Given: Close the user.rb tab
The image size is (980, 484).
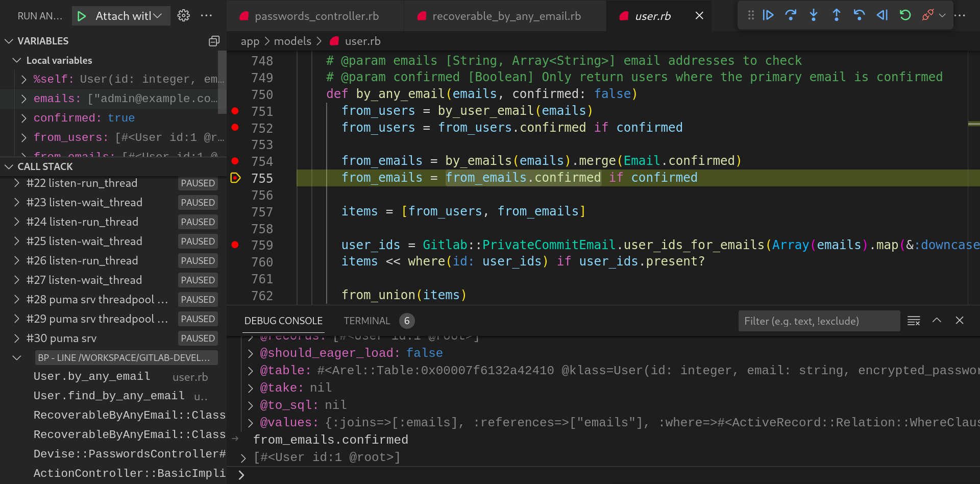Looking at the screenshot, I should pyautogui.click(x=699, y=16).
